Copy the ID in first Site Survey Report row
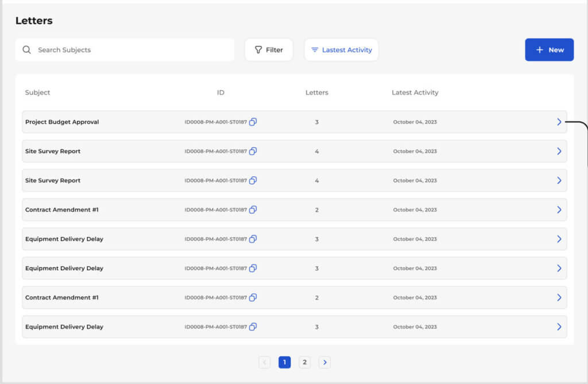Screen dimensions: 588x384 (253, 151)
